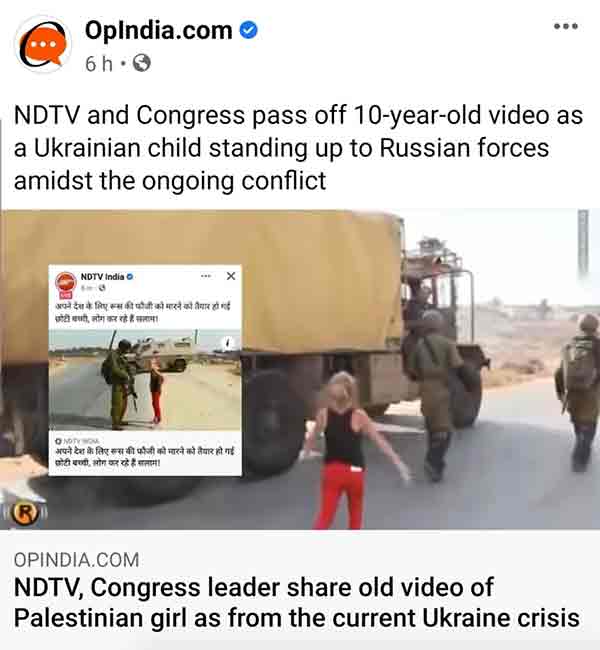The width and height of the screenshot is (600, 650).
Task: Click the embedded NDTV soldier and girl thumbnail
Action: tap(145, 380)
